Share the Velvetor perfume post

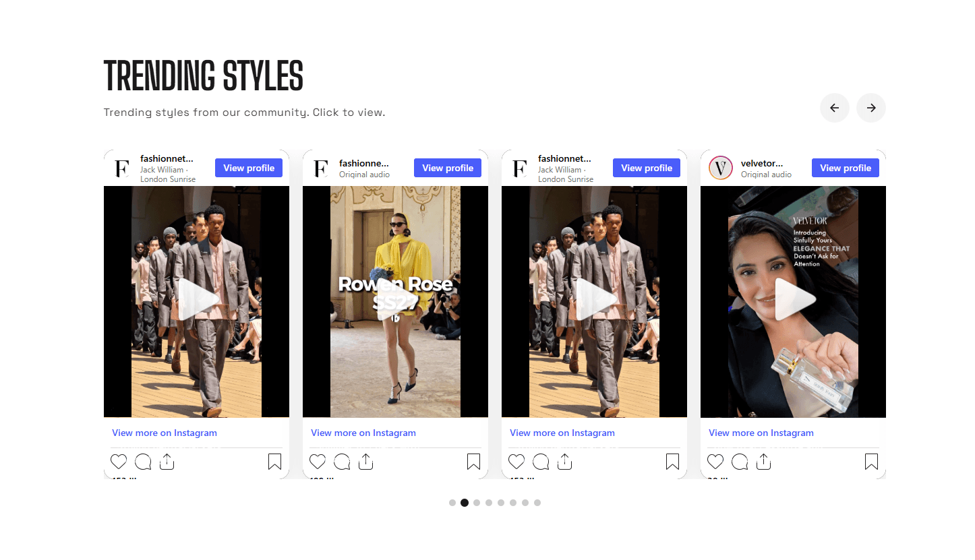pos(763,462)
